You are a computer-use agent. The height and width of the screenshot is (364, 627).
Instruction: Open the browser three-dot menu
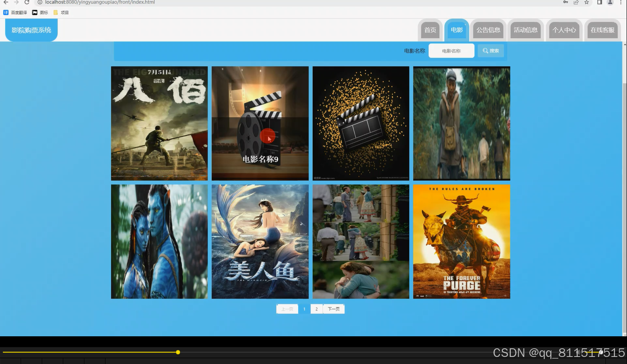pos(621,2)
